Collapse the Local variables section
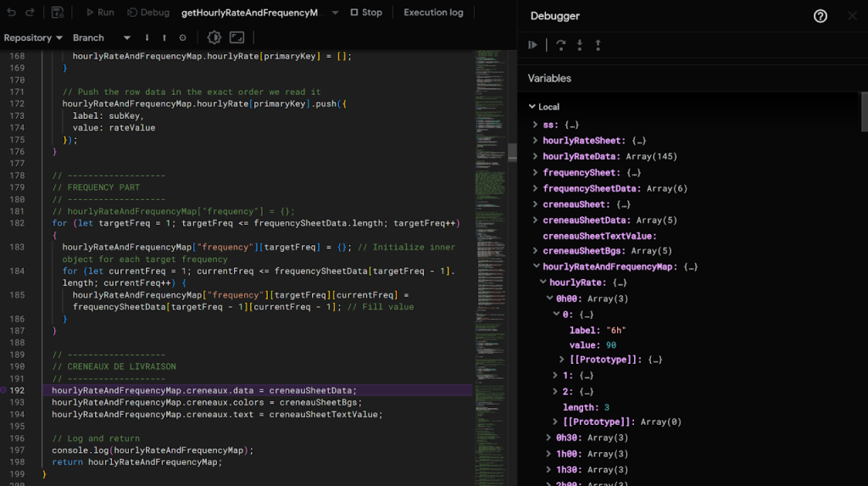Screen dimensions: 868x486 (x=532, y=107)
